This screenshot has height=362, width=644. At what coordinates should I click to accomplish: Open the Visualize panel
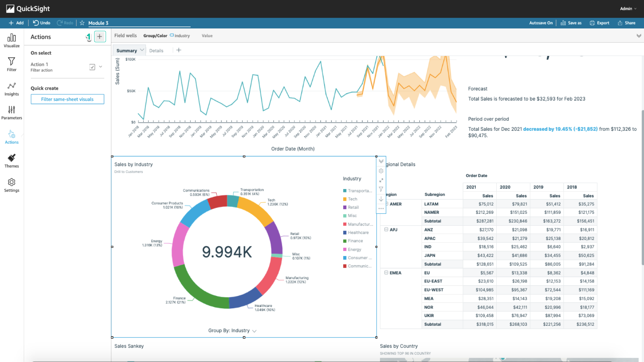click(12, 41)
